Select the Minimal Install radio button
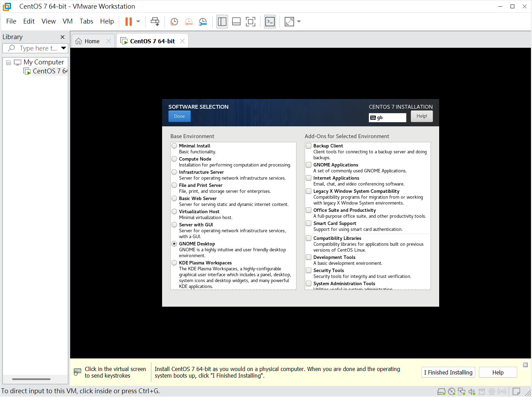 click(x=174, y=146)
